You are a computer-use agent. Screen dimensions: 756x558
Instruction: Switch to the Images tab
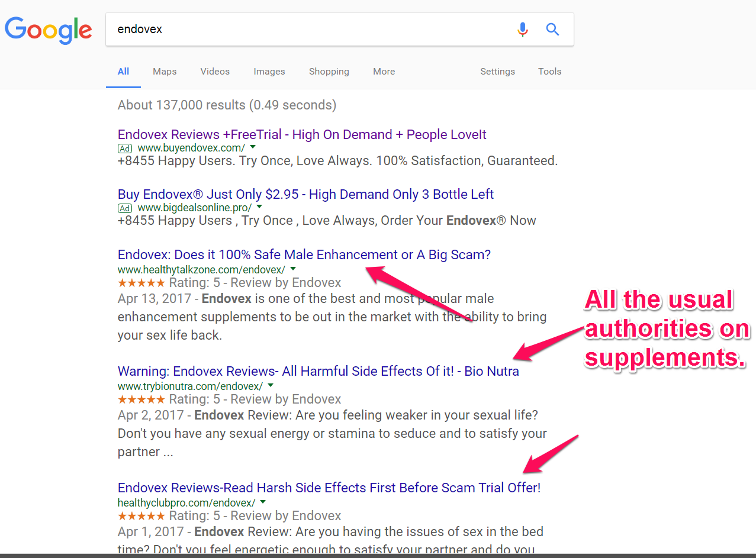pyautogui.click(x=269, y=71)
